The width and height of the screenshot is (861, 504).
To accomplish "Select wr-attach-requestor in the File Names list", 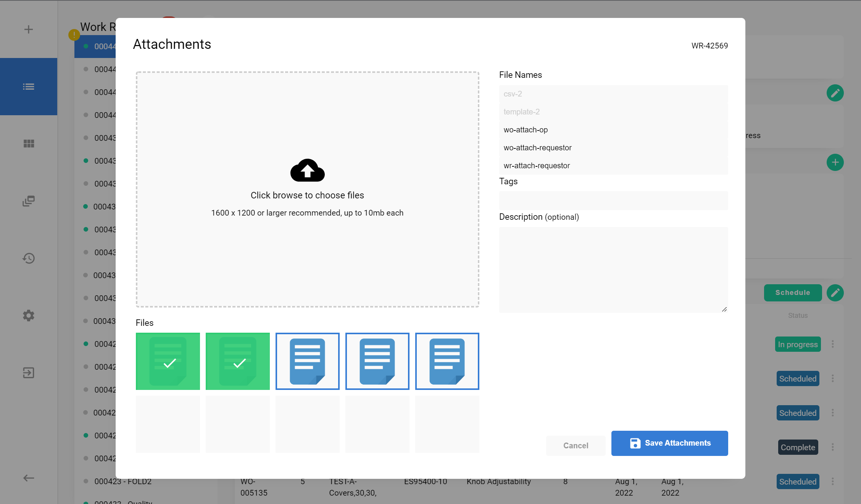I will (x=536, y=165).
